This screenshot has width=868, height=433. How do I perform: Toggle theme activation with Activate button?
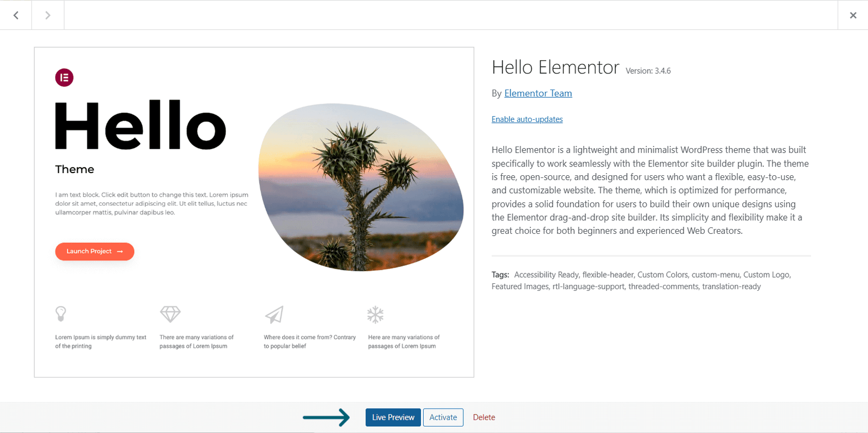[443, 417]
